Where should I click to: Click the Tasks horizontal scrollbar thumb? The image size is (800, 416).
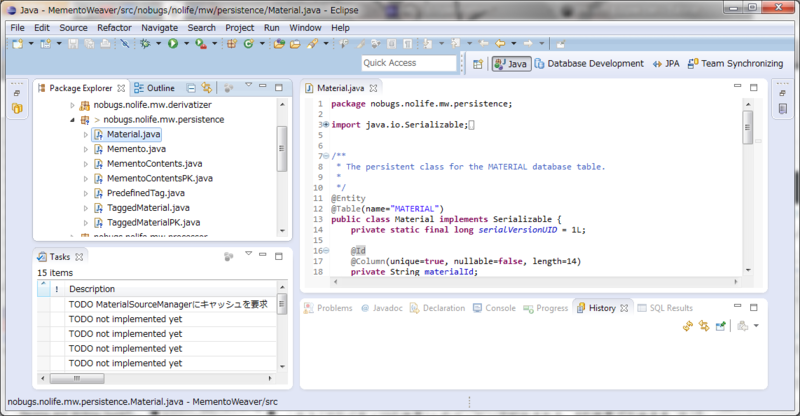77,378
